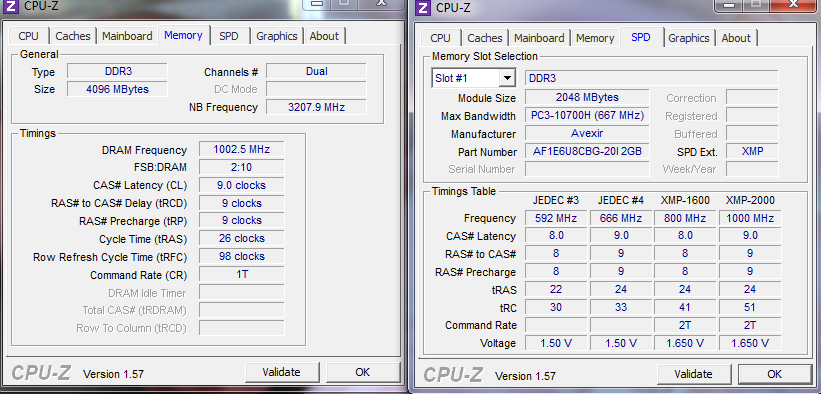Click the SPD Ext. XMP value
The width and height of the screenshot is (821, 394).
(x=752, y=151)
